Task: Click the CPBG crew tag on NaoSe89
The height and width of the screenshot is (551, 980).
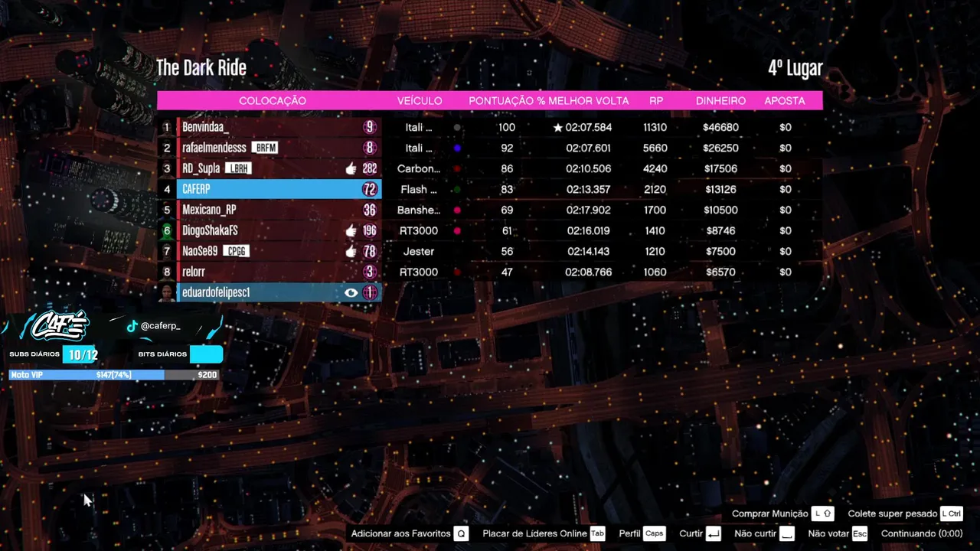Action: (x=236, y=251)
